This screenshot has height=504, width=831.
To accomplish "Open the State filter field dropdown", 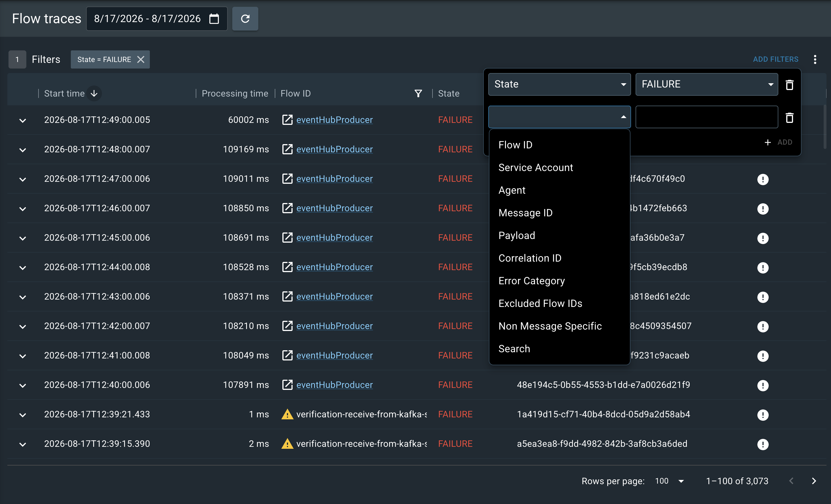I will (559, 84).
